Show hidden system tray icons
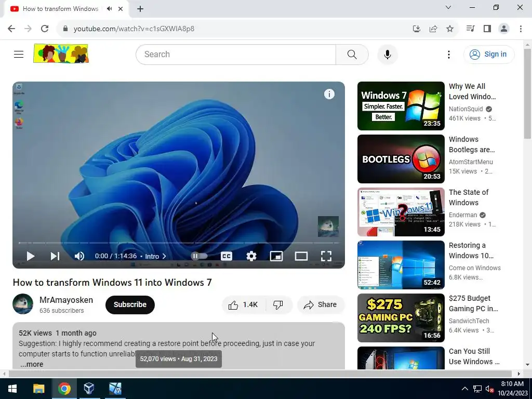This screenshot has height=399, width=532. 465,389
